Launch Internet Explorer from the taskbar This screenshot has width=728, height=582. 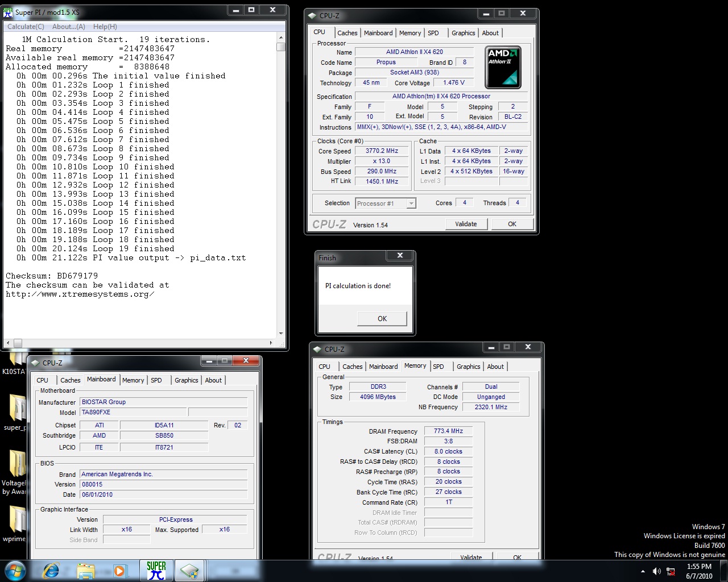51,570
